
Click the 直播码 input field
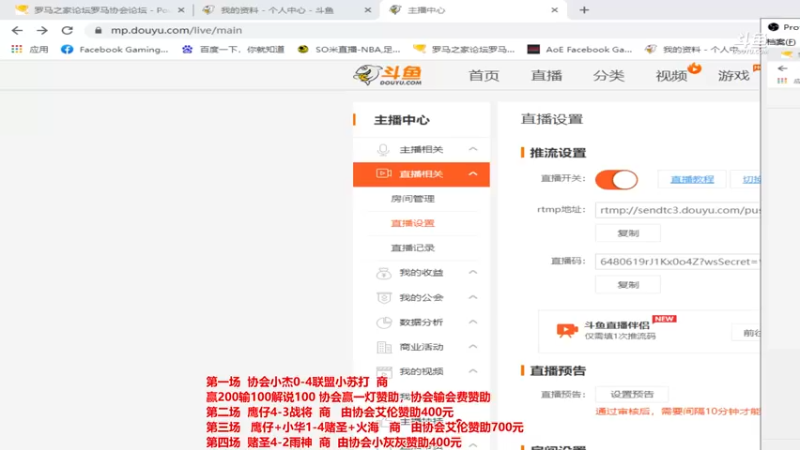pyautogui.click(x=678, y=262)
